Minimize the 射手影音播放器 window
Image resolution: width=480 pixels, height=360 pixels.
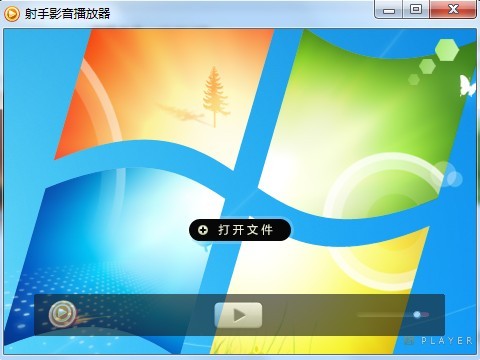[x=389, y=10]
